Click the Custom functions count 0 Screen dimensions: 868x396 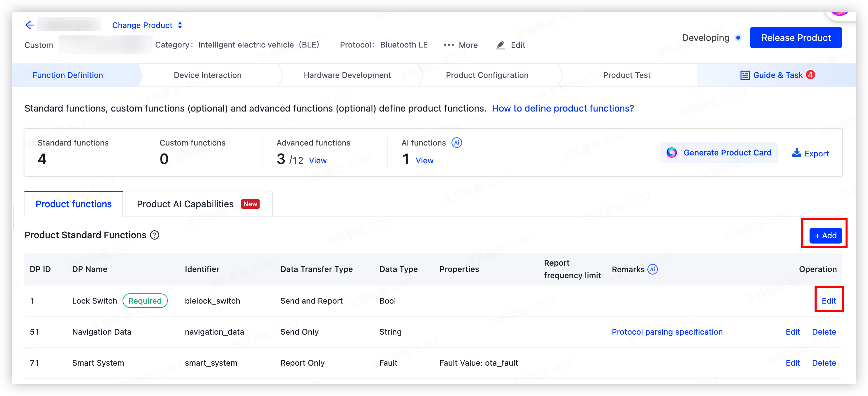(164, 159)
